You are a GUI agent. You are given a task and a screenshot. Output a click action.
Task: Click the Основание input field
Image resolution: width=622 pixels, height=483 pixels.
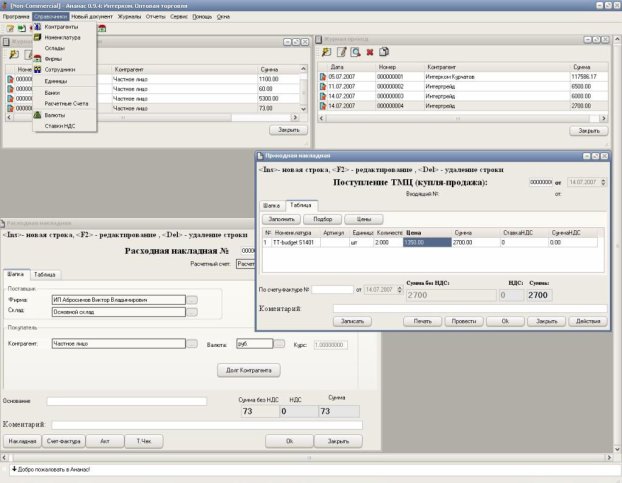coord(127,401)
